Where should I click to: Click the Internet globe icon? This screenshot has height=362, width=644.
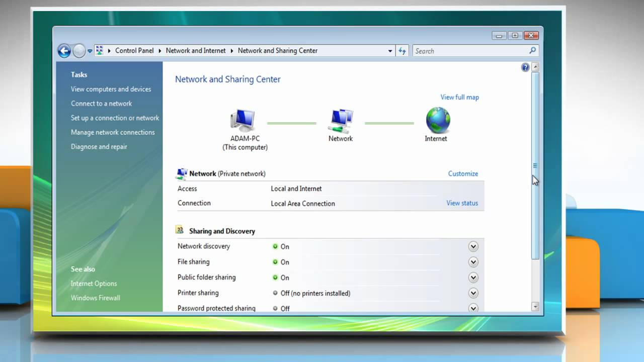pos(438,120)
